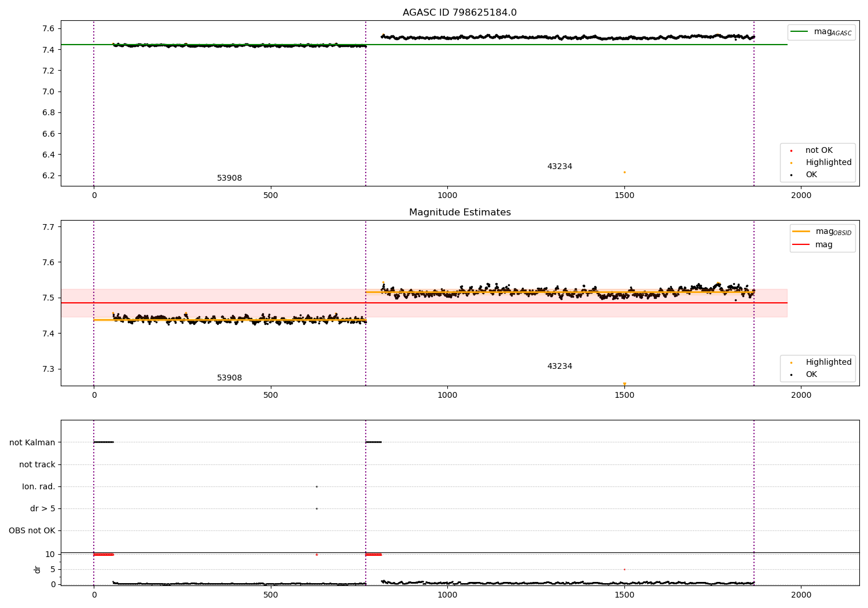Image resolution: width=868 pixels, height=608 pixels.
Task: Click the red dr point at value 5
Action: 624,569
